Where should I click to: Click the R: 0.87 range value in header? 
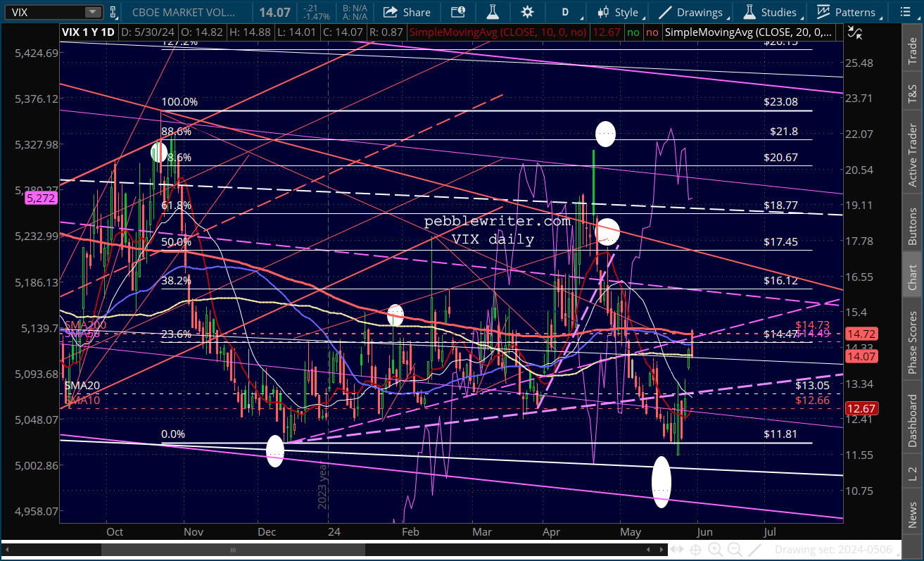click(386, 32)
